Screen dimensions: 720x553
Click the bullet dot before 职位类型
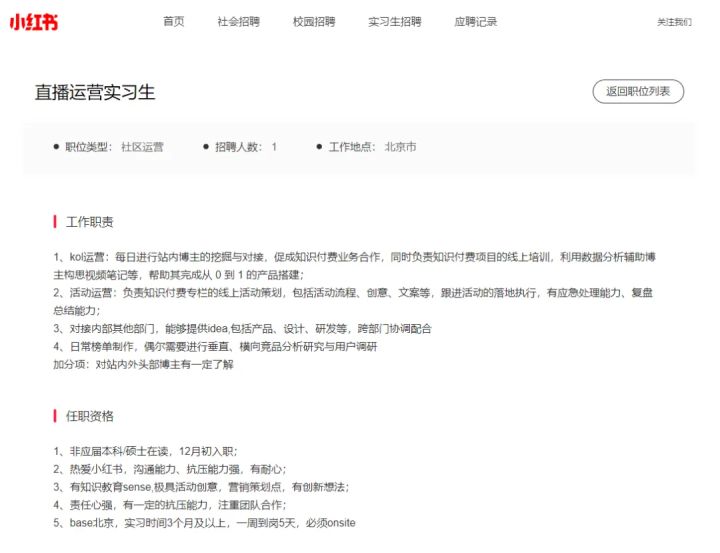tap(56, 147)
